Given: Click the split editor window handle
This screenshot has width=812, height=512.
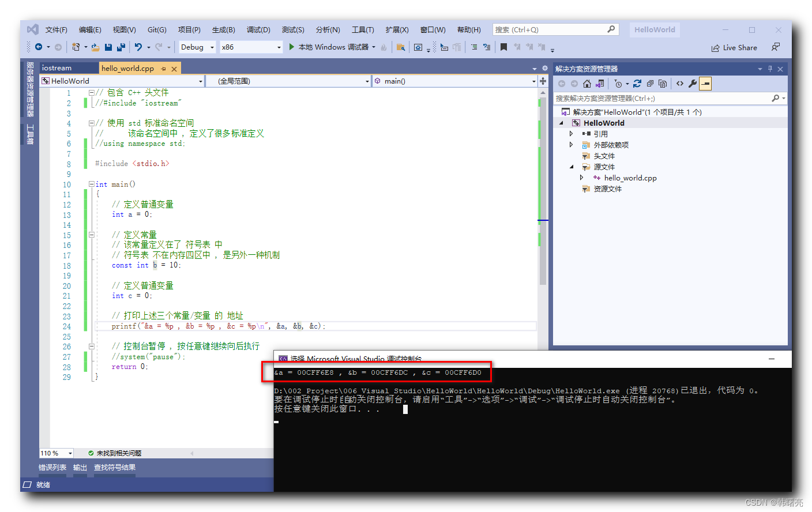Looking at the screenshot, I should coord(543,81).
